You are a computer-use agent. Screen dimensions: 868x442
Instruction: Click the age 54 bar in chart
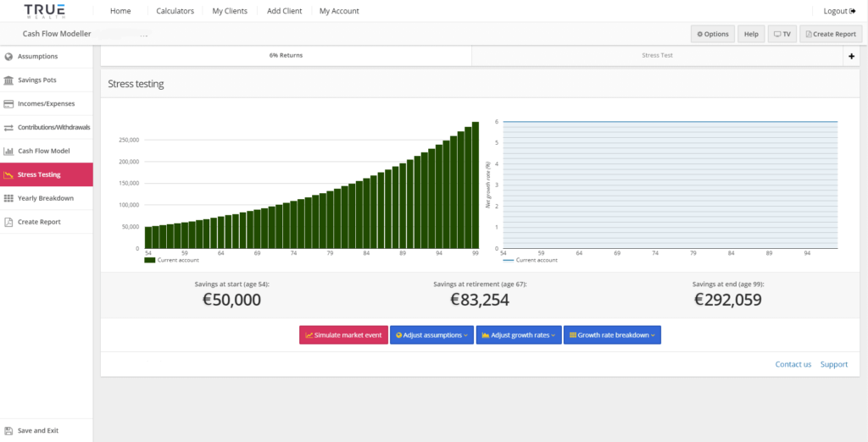click(x=148, y=237)
